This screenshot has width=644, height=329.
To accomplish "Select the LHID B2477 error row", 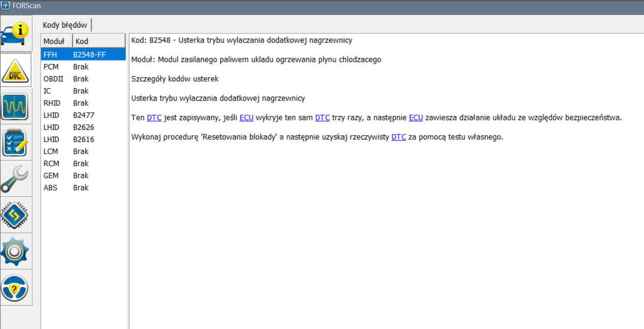I will coord(83,115).
